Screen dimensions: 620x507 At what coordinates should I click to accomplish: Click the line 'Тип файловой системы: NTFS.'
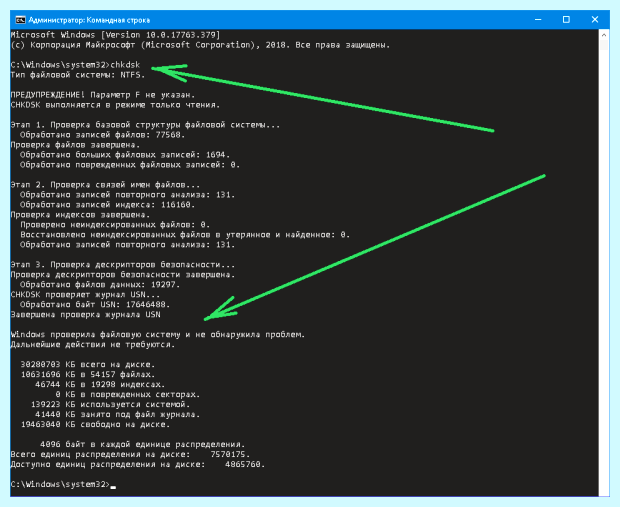click(78, 75)
